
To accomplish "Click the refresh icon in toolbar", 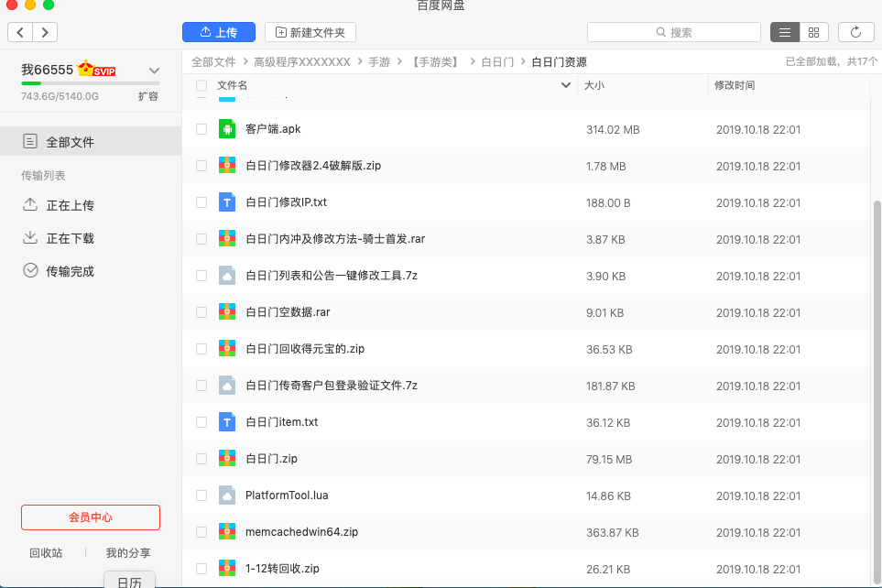I will [855, 32].
